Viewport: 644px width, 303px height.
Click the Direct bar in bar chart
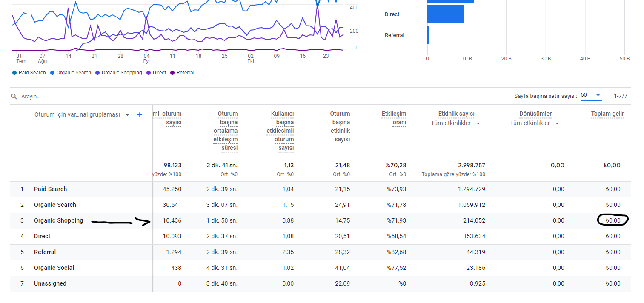446,14
